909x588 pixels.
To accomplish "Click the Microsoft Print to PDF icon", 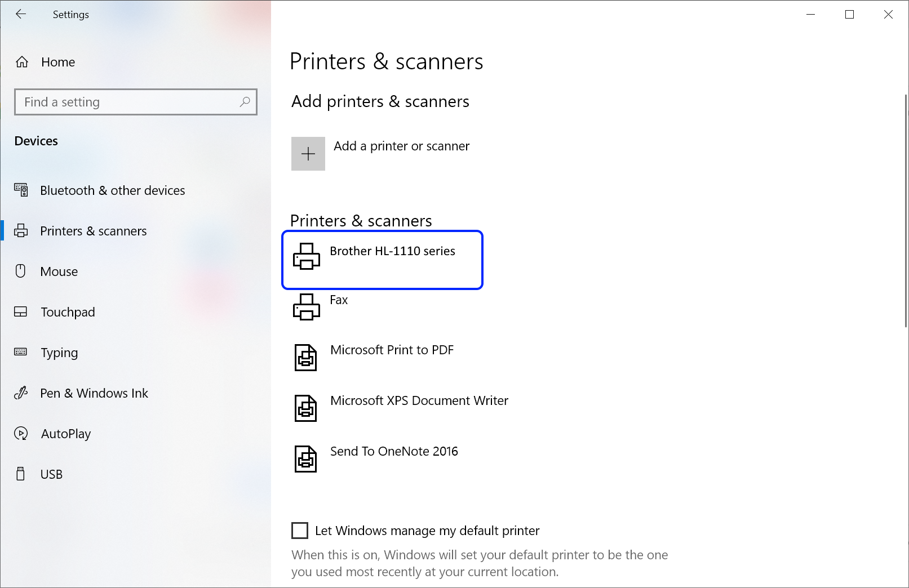I will [x=306, y=358].
